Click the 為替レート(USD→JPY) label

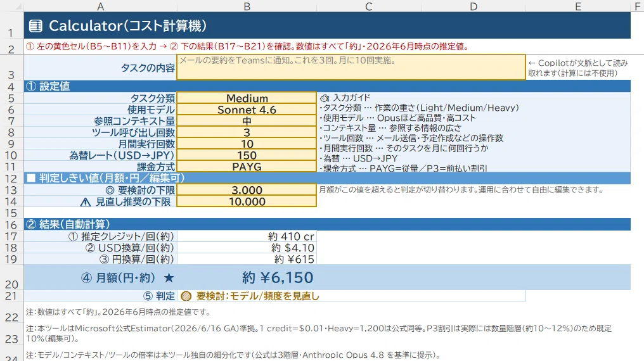pyautogui.click(x=122, y=155)
